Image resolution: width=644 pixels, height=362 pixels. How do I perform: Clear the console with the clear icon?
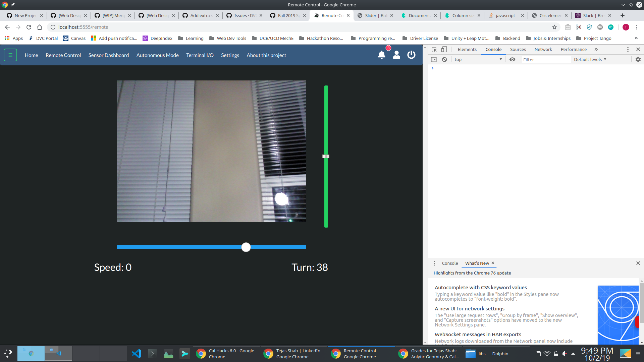point(445,59)
